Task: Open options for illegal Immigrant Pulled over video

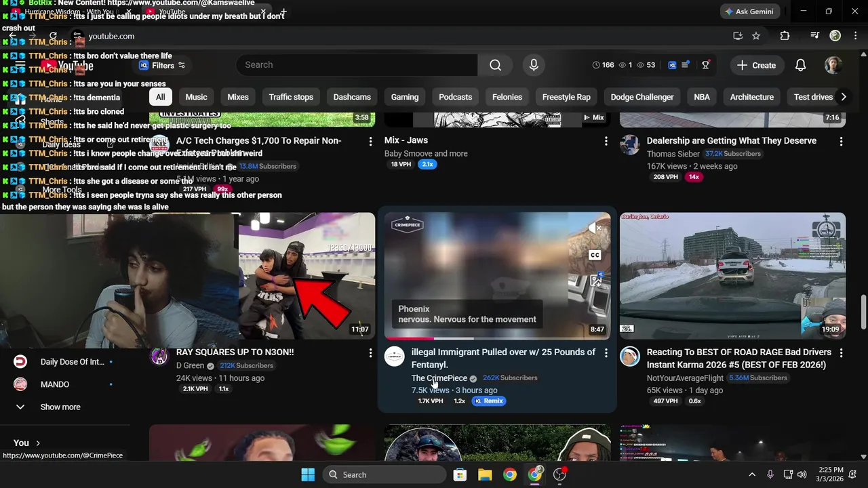Action: tap(606, 352)
